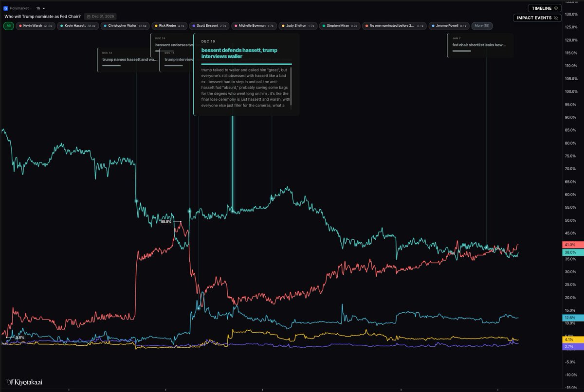
Task: Toggle the No one nominated series chip
Action: pyautogui.click(x=395, y=25)
